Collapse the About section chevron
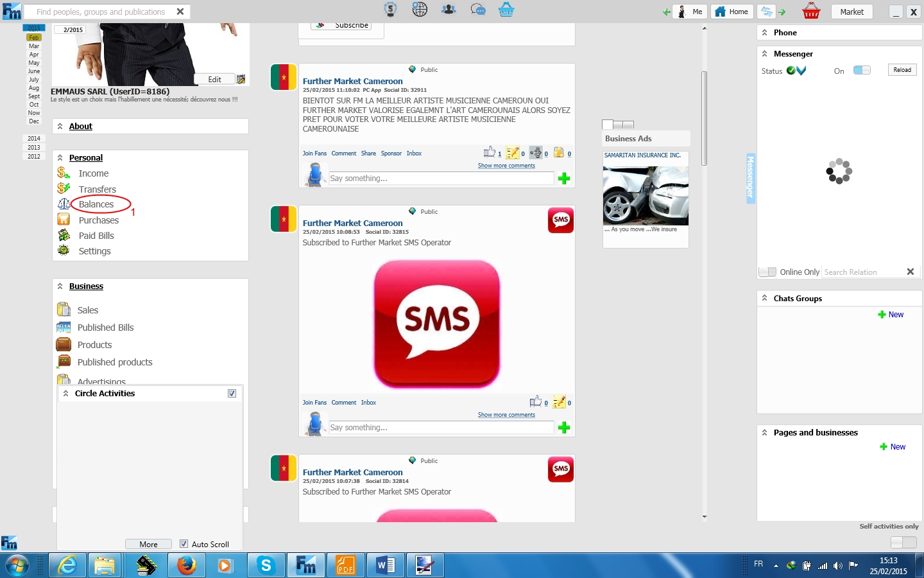 (60, 126)
